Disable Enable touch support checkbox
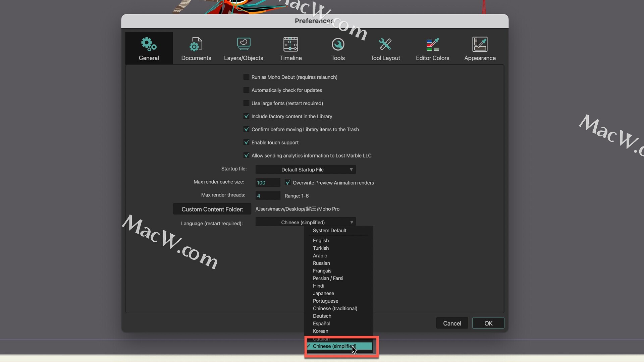This screenshot has height=362, width=644. pyautogui.click(x=246, y=142)
